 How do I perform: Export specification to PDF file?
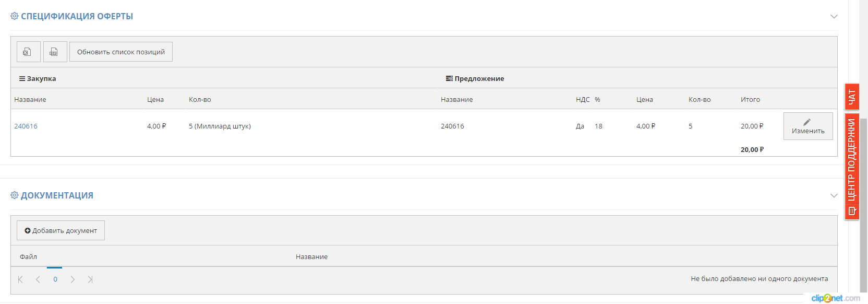[x=55, y=52]
